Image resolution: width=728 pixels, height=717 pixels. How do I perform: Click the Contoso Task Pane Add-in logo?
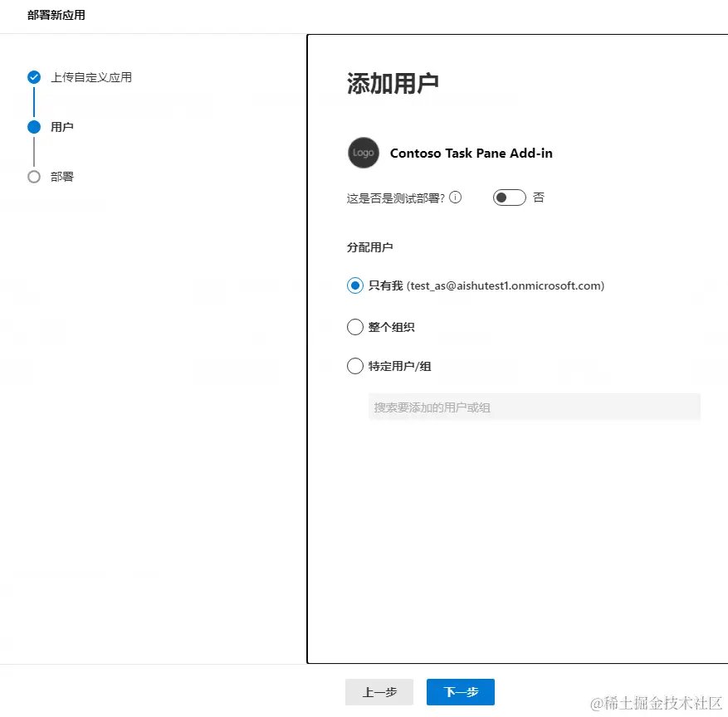tap(363, 153)
